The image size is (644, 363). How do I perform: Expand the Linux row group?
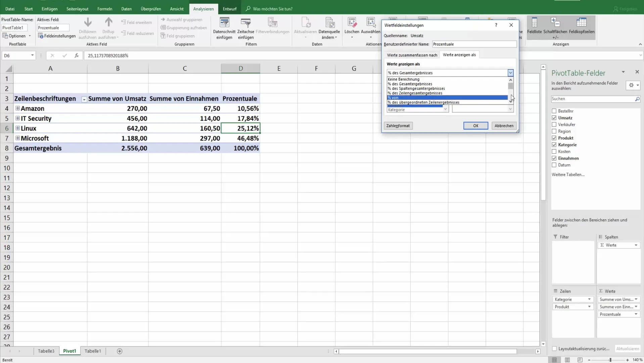(x=17, y=128)
